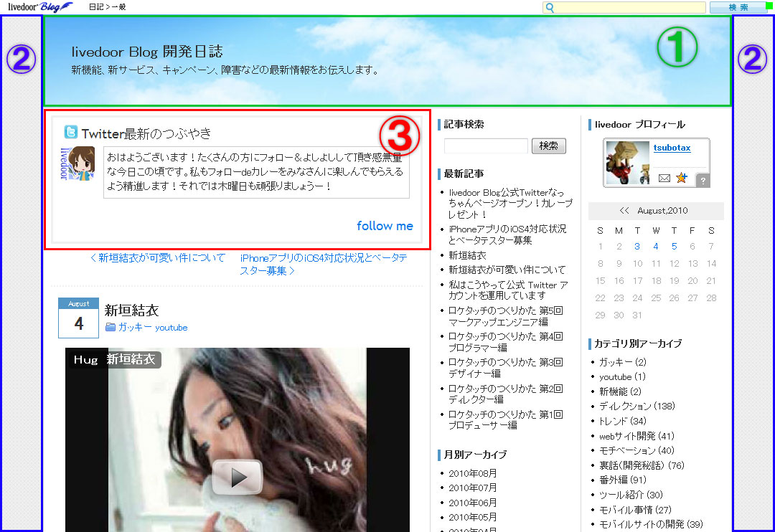Open ロケタッチのつくりかた 第4回 article
Viewport: 775px width, 532px height.
[505, 342]
